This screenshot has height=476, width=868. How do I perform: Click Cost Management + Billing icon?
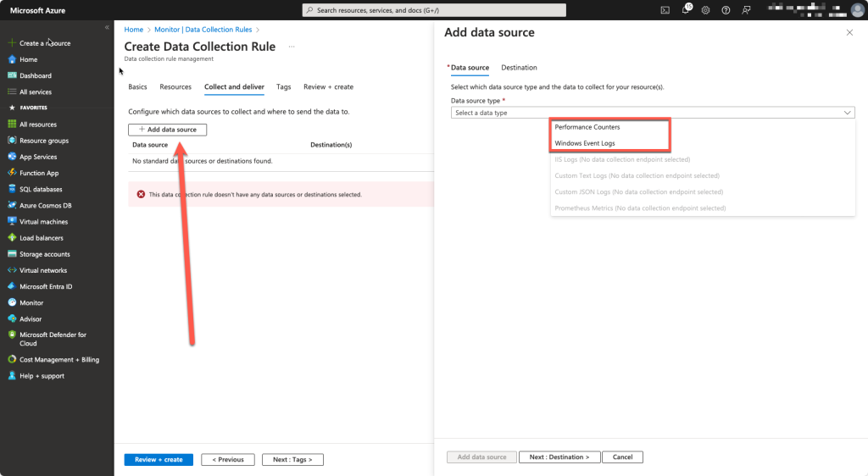click(12, 359)
